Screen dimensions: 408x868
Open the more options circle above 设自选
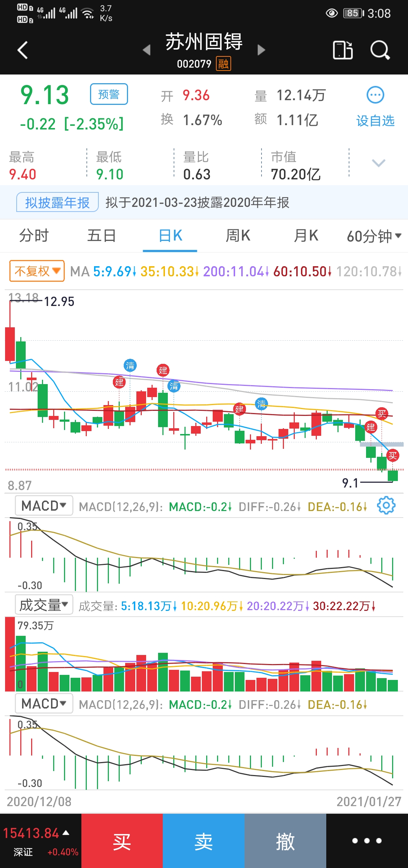[x=375, y=95]
